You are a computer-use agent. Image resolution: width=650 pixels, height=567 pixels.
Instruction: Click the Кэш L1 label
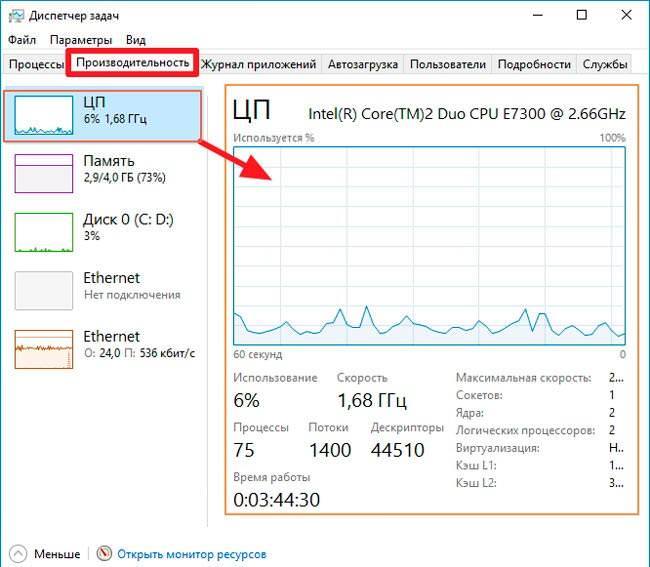[476, 465]
